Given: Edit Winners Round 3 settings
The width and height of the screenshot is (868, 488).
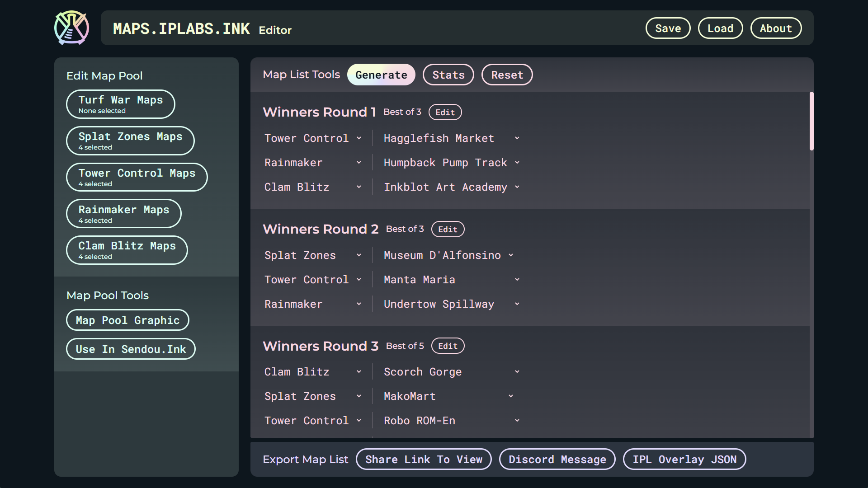Looking at the screenshot, I should [x=448, y=346].
